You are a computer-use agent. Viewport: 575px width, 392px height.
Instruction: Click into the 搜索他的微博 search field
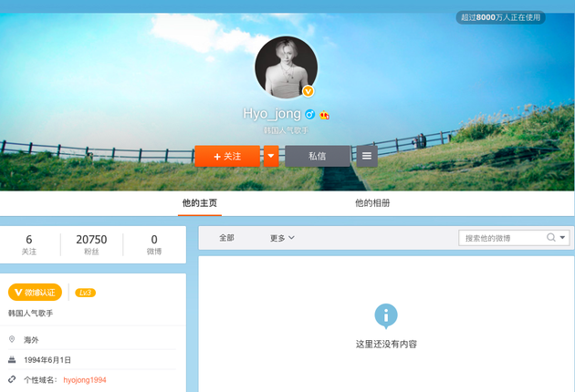click(x=502, y=238)
